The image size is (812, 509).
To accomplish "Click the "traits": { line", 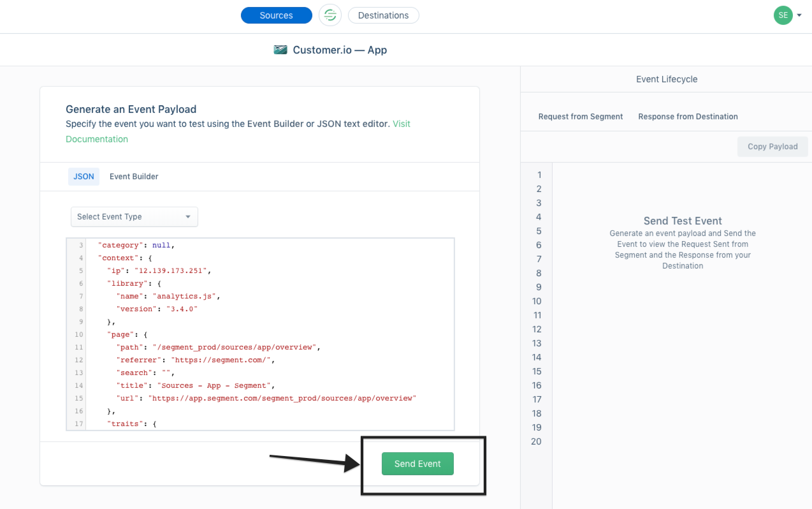I will click(x=131, y=424).
